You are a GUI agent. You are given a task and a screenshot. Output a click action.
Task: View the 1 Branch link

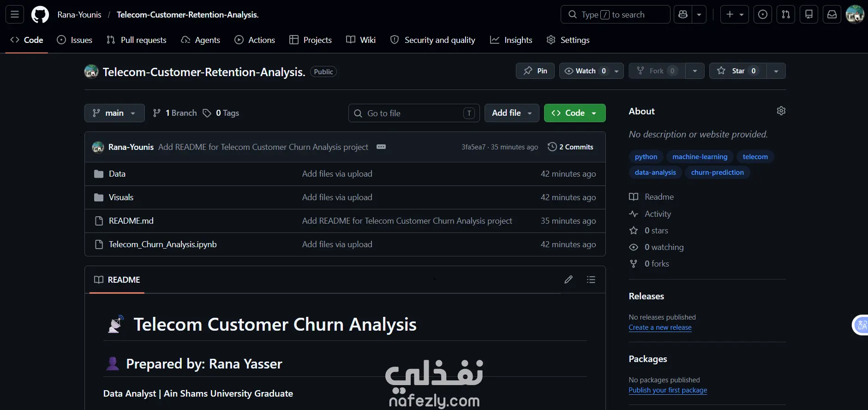click(175, 113)
